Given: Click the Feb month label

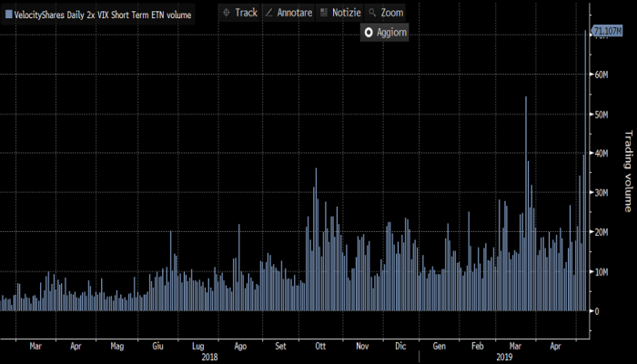Looking at the screenshot, I should pyautogui.click(x=478, y=346).
